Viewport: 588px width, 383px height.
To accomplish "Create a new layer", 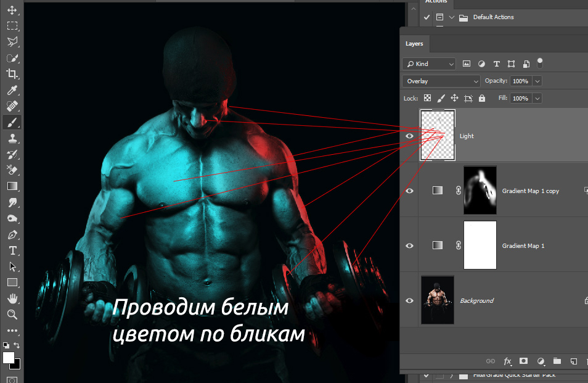I will click(574, 361).
